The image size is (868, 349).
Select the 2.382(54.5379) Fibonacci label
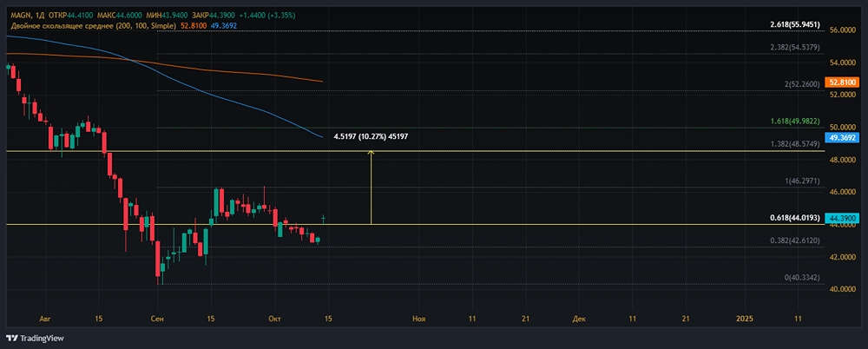coord(795,48)
